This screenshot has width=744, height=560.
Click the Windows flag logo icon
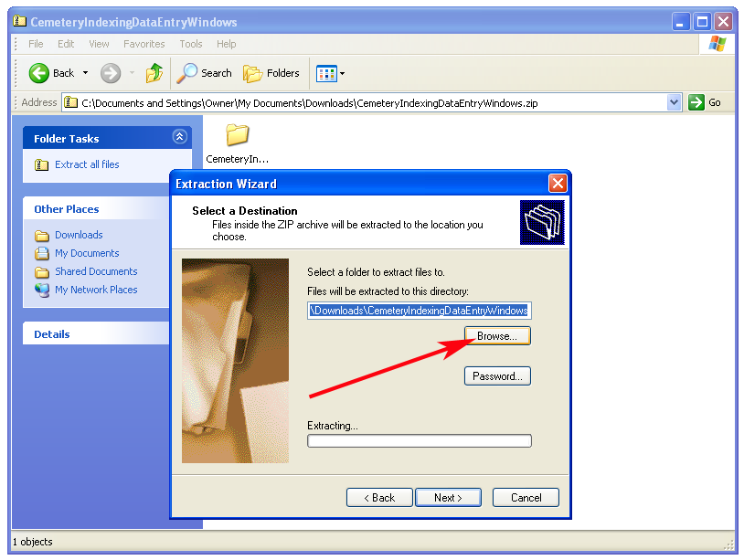(x=717, y=44)
